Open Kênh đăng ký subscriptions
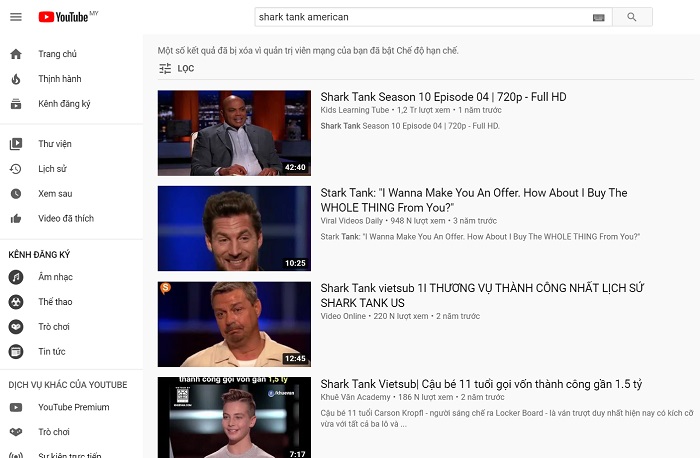Viewport: 700px width, 458px height. [x=64, y=104]
